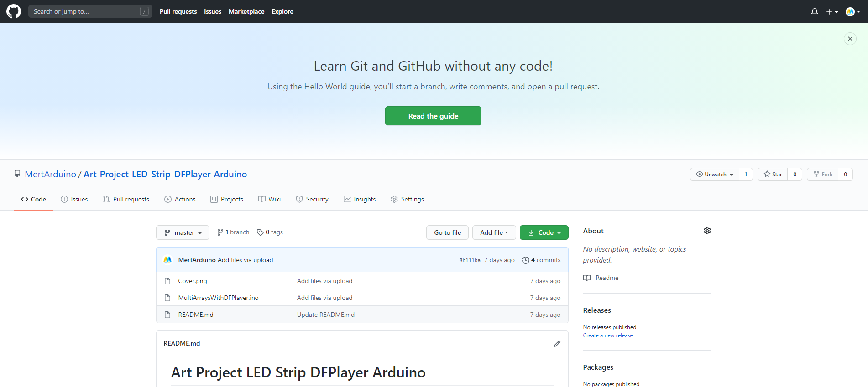The image size is (868, 387).
Task: Open the latest commit message 'Add files via upload' in the header
Action: tap(245, 260)
